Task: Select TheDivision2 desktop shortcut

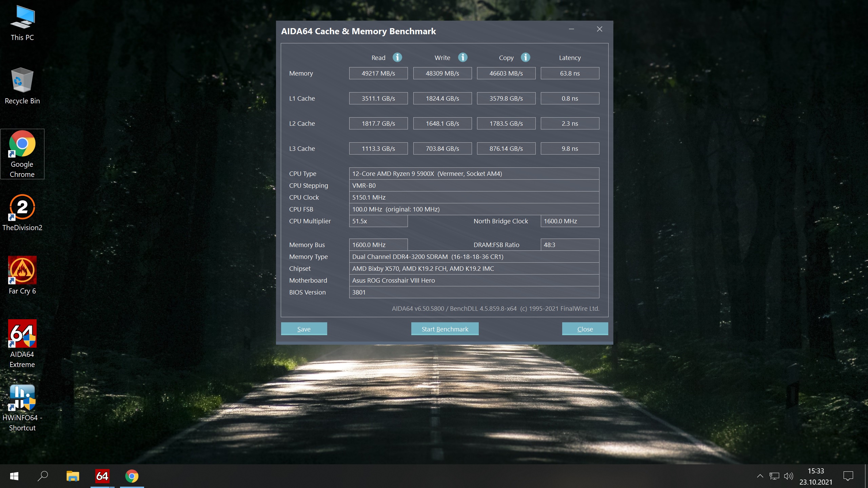Action: 22,213
